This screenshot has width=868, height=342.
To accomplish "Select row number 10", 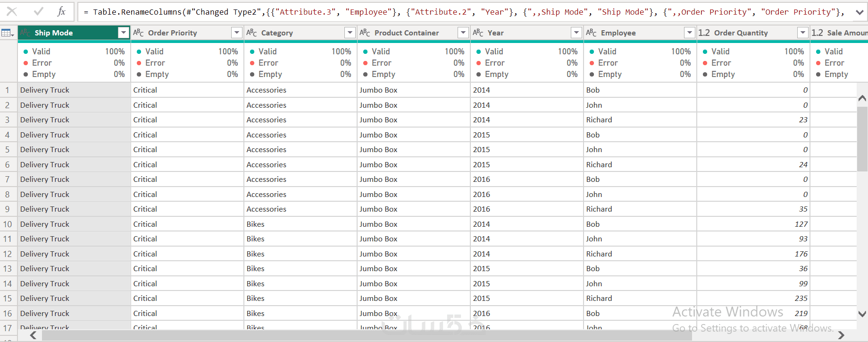I will (8, 224).
